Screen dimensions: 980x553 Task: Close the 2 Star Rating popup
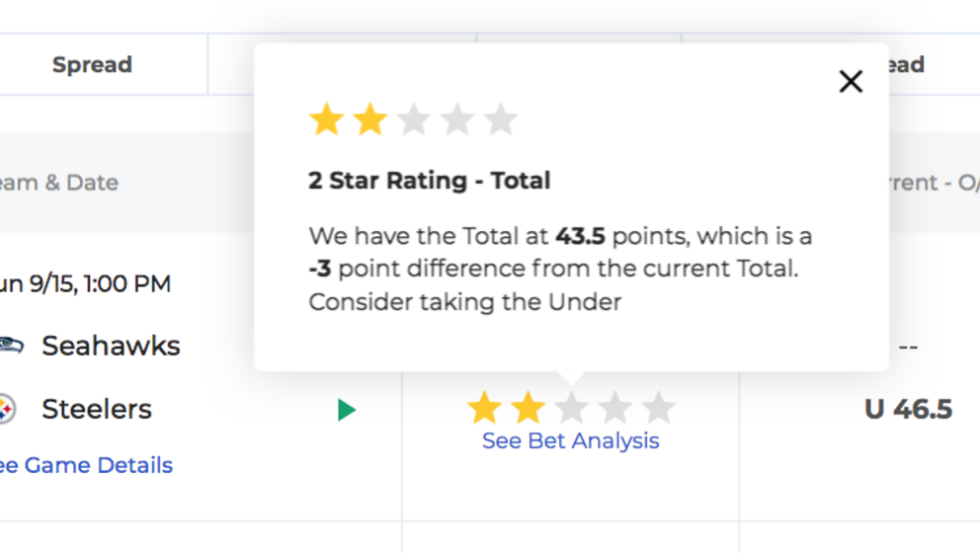point(851,81)
